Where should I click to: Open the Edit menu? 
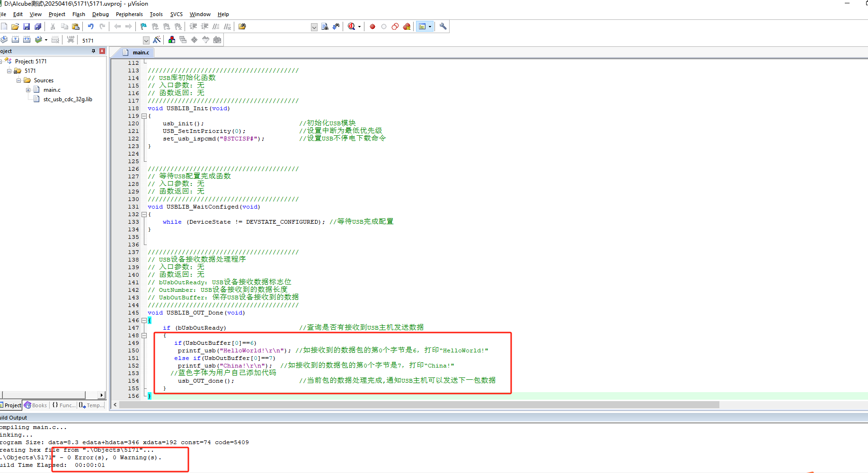pos(18,14)
